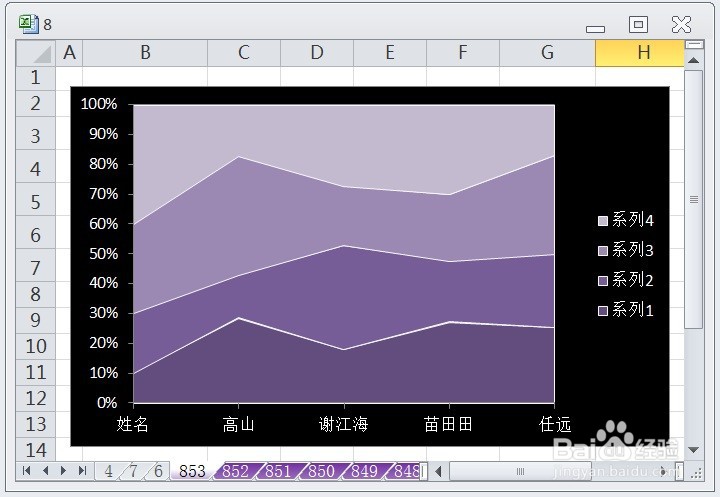Click vertical scrollbar up arrow
720x497 pixels.
694,60
